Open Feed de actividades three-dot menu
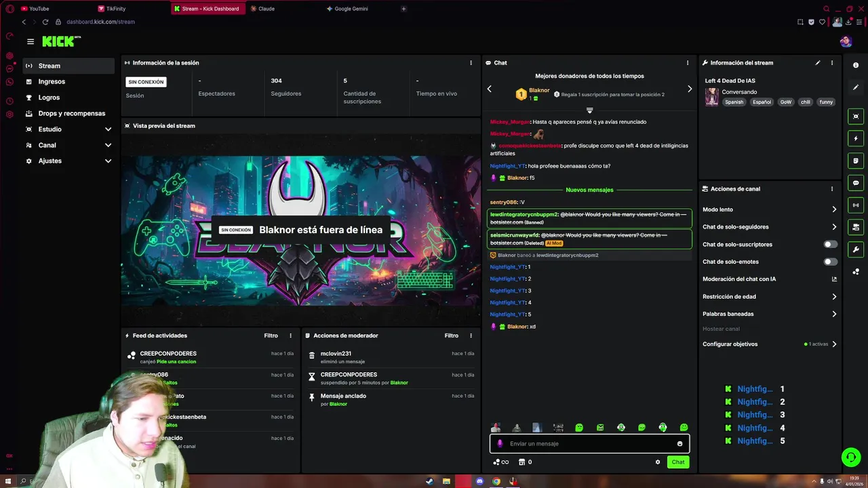The width and height of the screenshot is (868, 488). click(x=291, y=335)
